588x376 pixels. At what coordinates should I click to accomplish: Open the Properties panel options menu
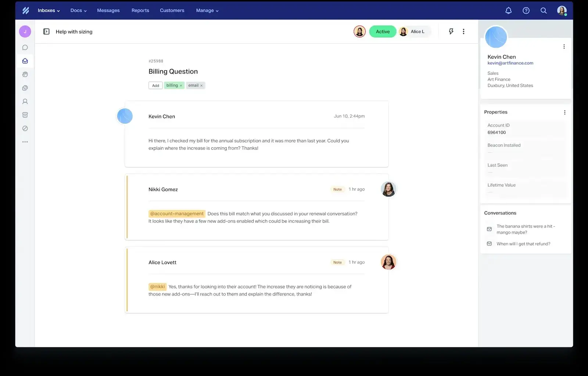[565, 112]
